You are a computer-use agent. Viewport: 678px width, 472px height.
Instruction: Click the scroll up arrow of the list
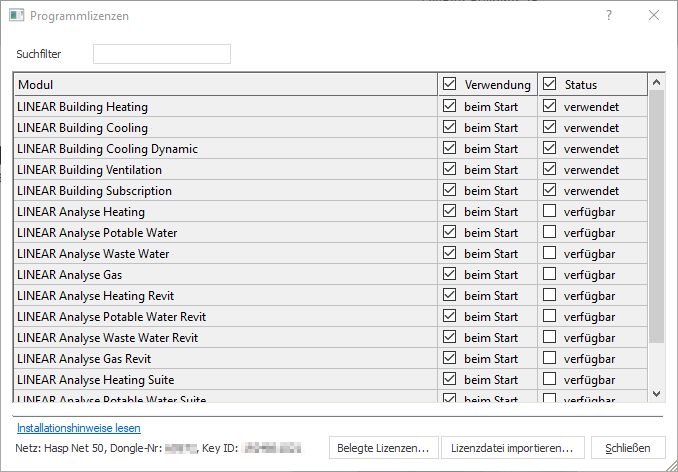pyautogui.click(x=656, y=82)
